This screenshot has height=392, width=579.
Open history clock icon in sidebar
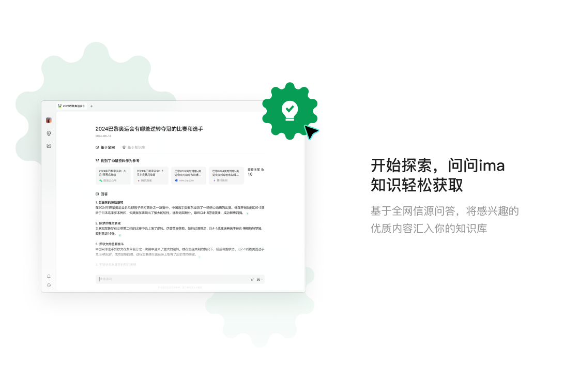click(x=49, y=285)
